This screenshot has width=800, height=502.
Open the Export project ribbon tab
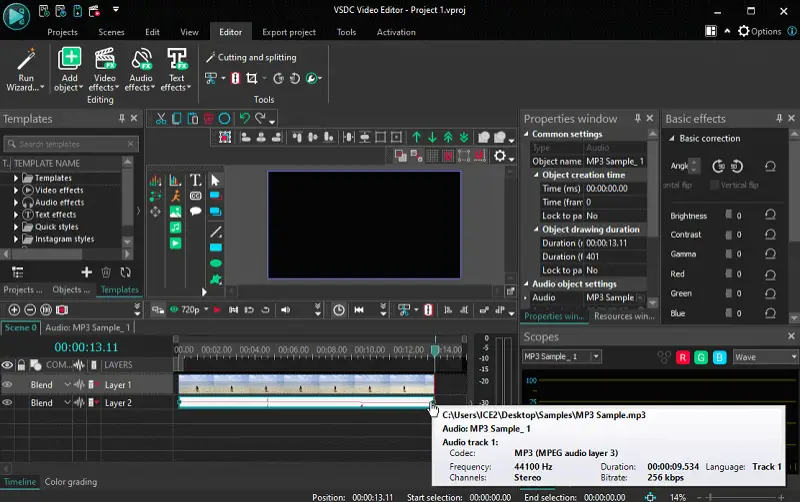tap(289, 32)
